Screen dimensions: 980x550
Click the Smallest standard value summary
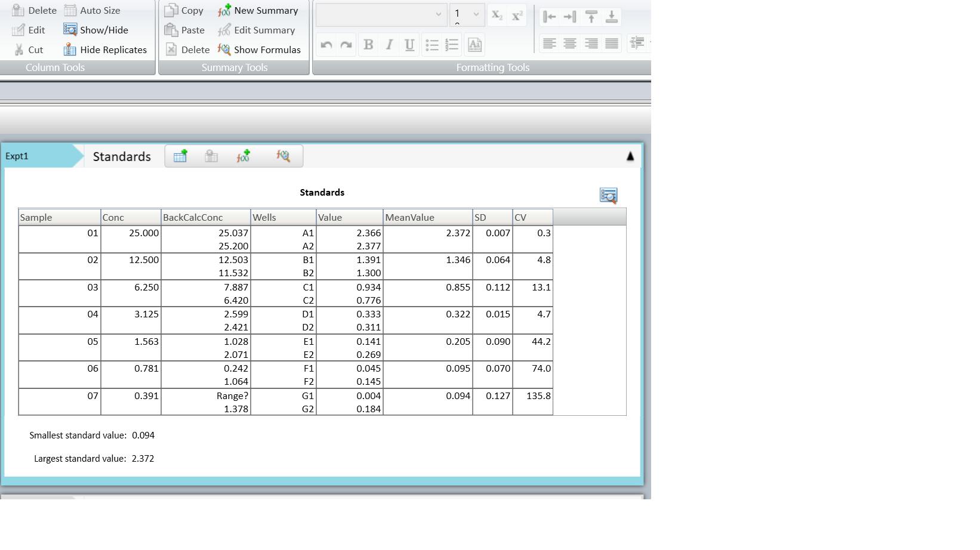click(x=92, y=435)
